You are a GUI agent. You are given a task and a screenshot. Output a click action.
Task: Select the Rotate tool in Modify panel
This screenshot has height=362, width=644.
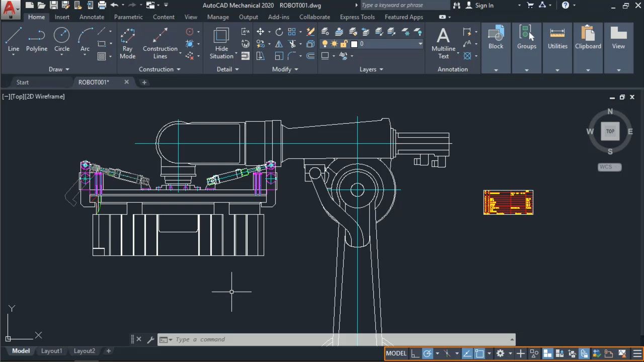pyautogui.click(x=279, y=32)
